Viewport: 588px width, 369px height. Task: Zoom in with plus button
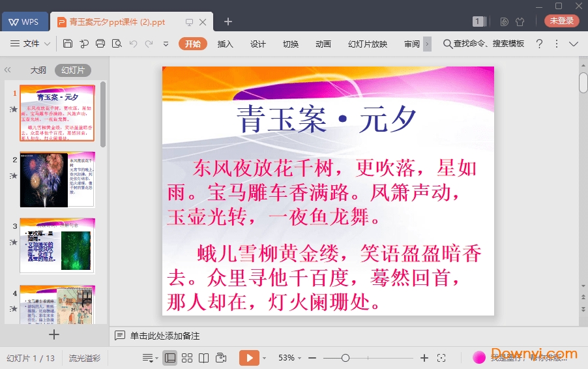424,358
